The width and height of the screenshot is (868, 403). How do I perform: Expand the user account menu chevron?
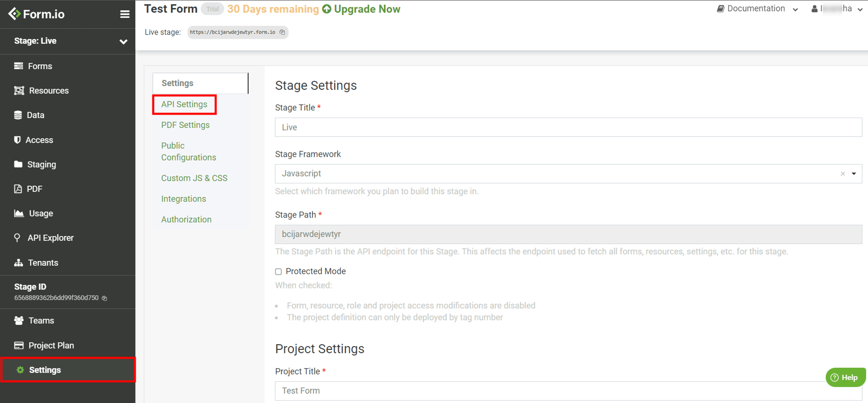click(x=860, y=10)
